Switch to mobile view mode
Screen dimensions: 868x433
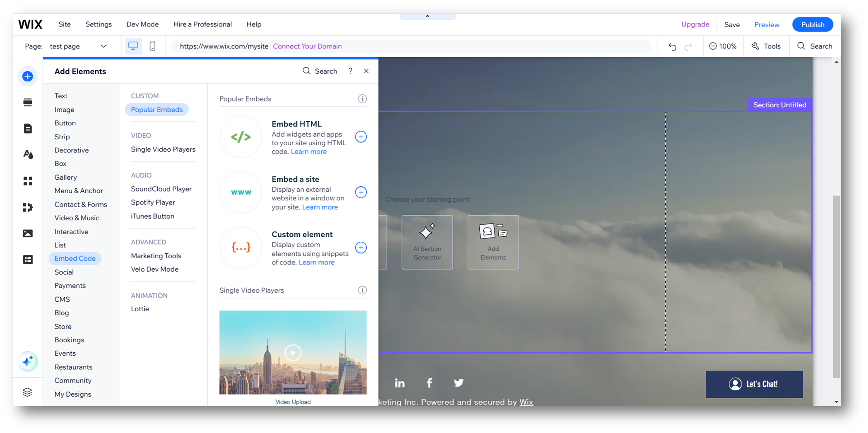152,46
